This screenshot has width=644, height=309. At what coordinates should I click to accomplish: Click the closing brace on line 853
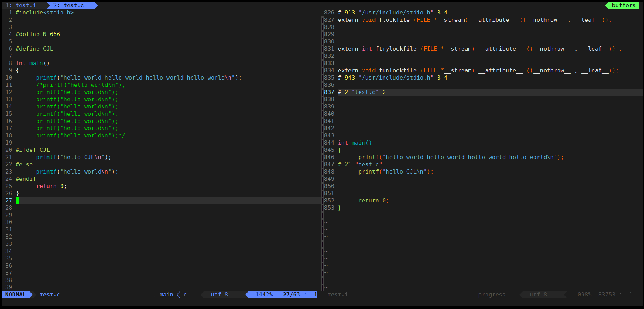[x=339, y=208]
